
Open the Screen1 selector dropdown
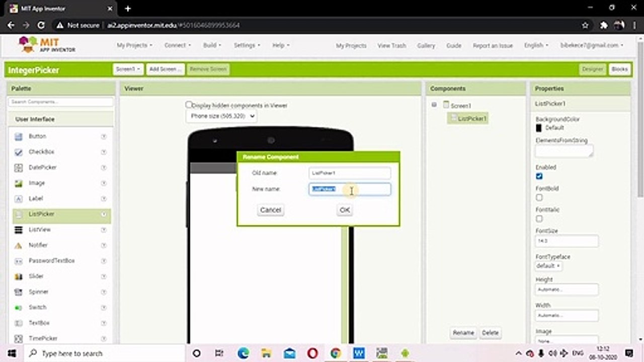pos(128,69)
